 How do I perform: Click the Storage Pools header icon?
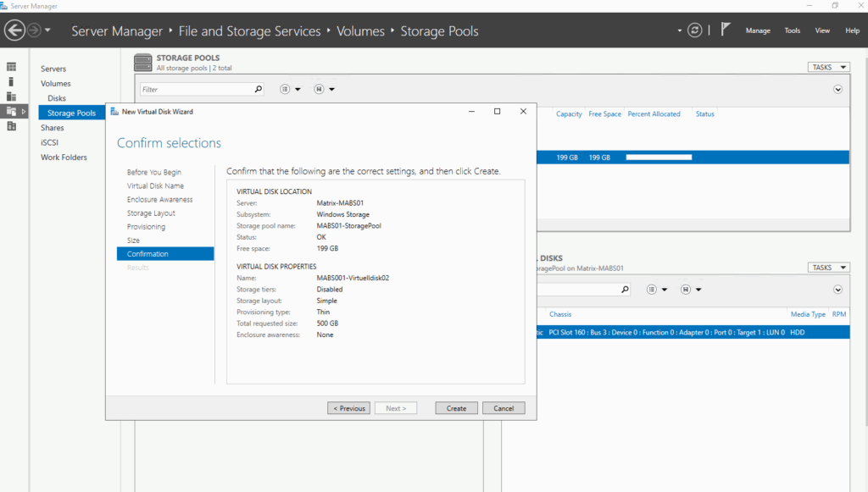tap(142, 63)
